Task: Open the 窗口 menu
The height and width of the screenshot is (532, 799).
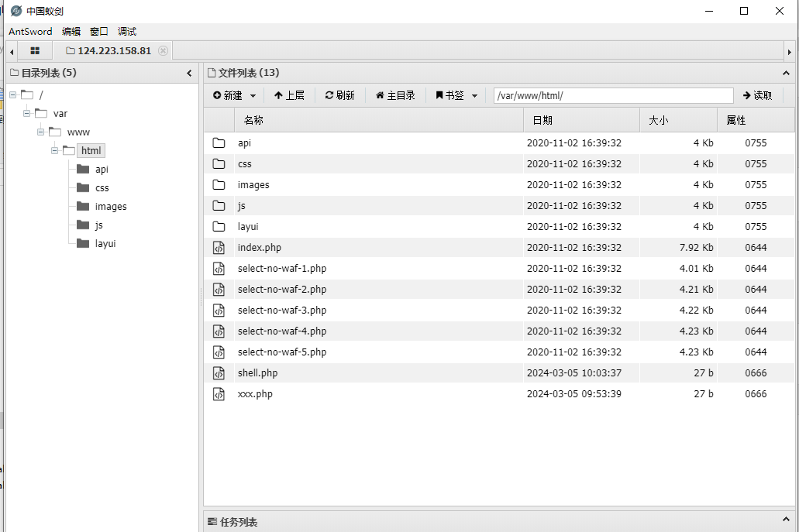Action: pos(99,32)
